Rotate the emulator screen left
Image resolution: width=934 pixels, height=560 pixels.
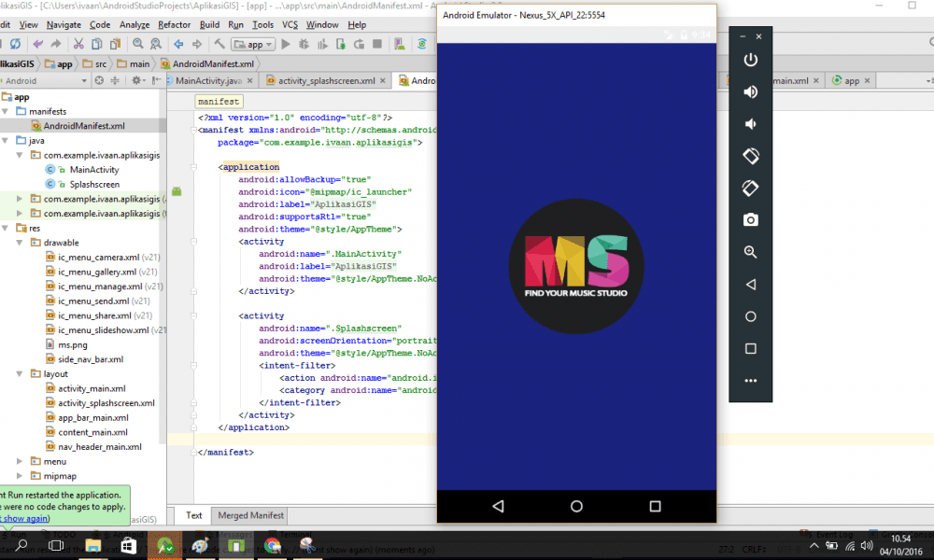click(750, 156)
